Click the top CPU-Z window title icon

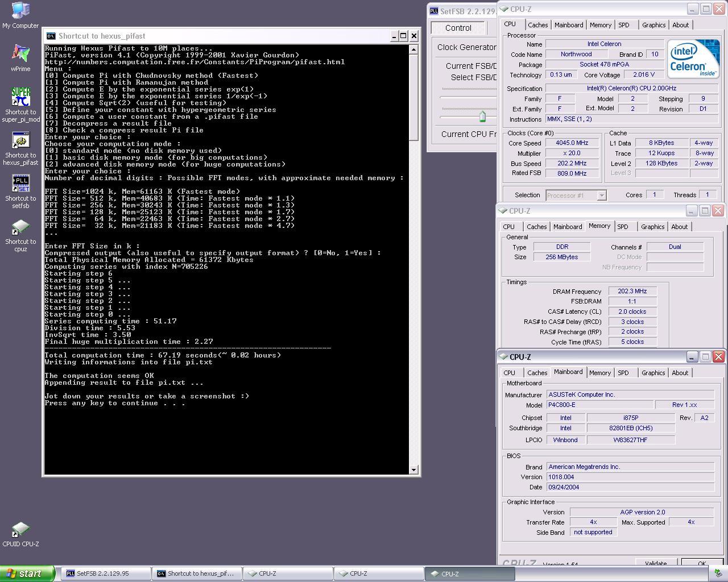tap(504, 9)
